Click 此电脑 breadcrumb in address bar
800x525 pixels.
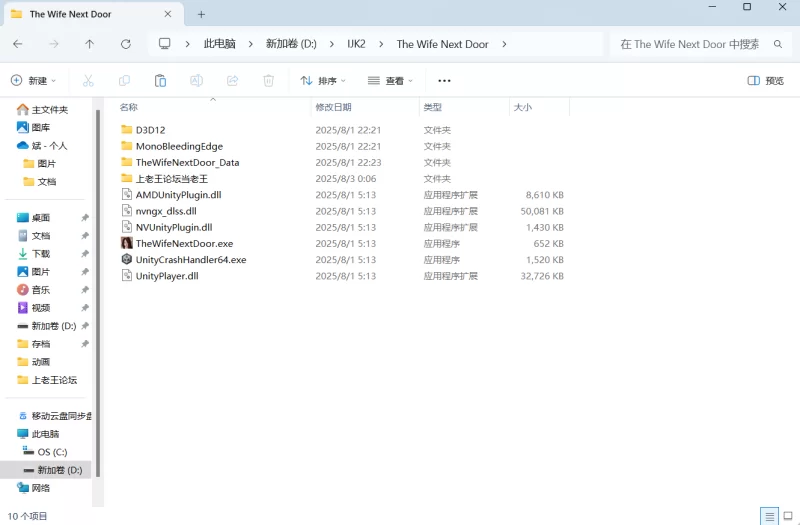pos(219,44)
